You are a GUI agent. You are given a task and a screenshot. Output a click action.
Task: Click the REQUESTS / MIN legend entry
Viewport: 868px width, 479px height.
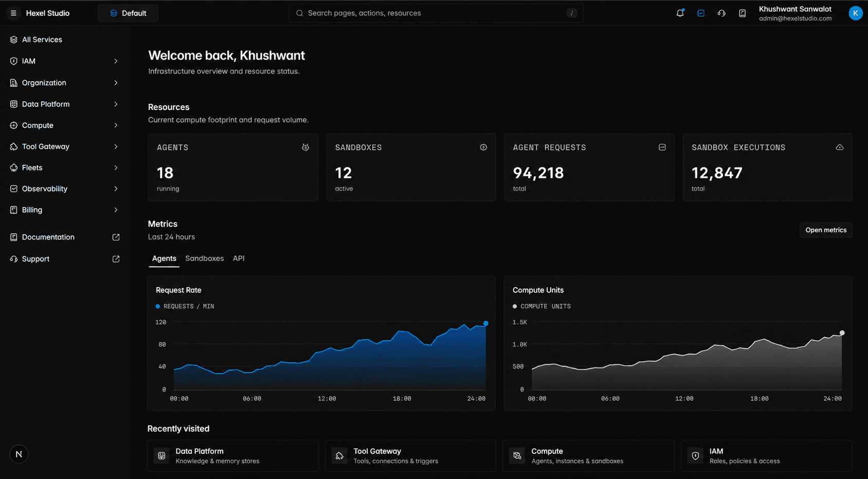click(x=185, y=306)
